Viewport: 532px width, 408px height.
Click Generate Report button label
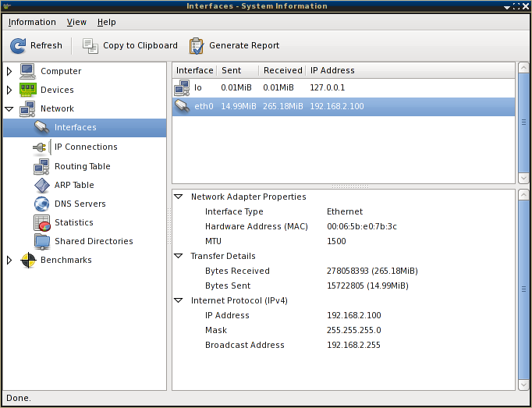(244, 45)
